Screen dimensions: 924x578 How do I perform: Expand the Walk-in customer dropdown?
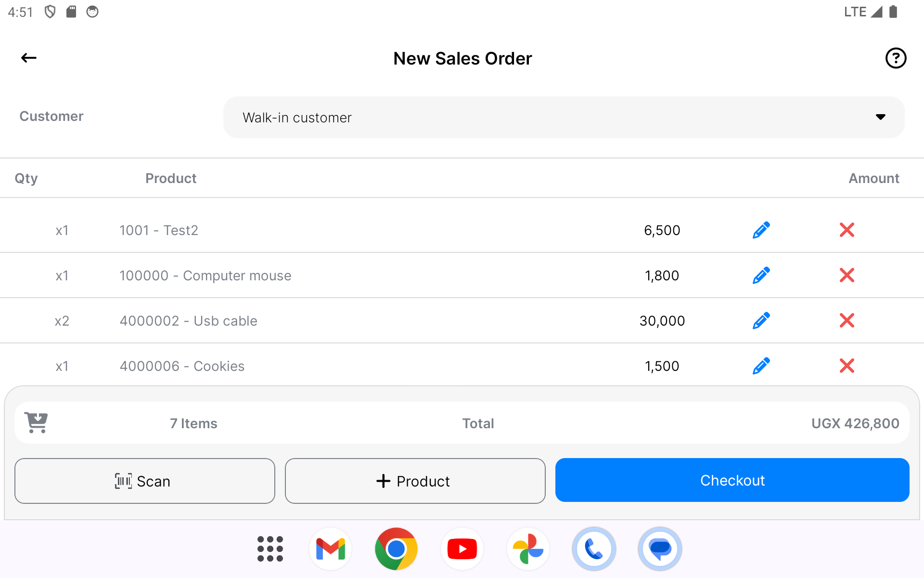pyautogui.click(x=563, y=118)
